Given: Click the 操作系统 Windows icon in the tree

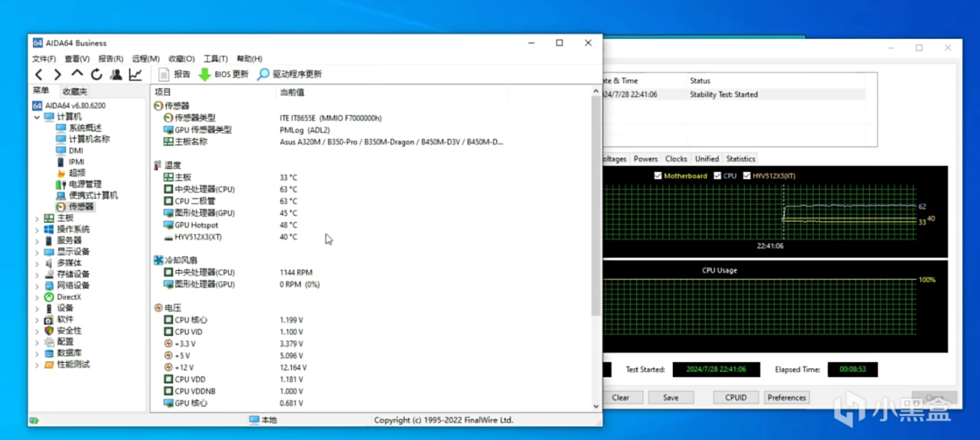Looking at the screenshot, I should 49,229.
